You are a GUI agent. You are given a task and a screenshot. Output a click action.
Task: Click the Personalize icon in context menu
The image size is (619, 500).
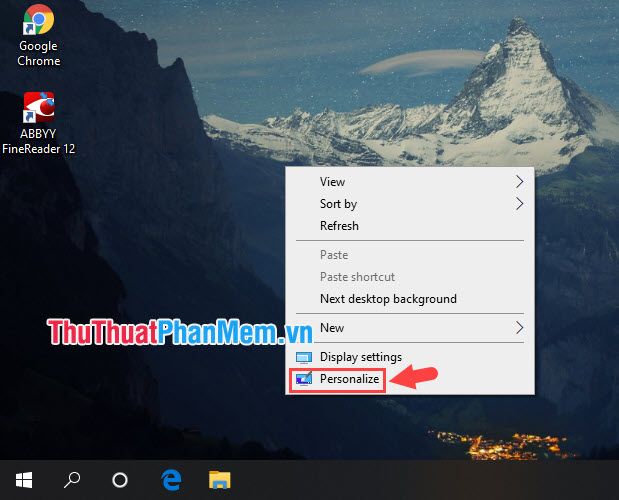click(x=304, y=379)
